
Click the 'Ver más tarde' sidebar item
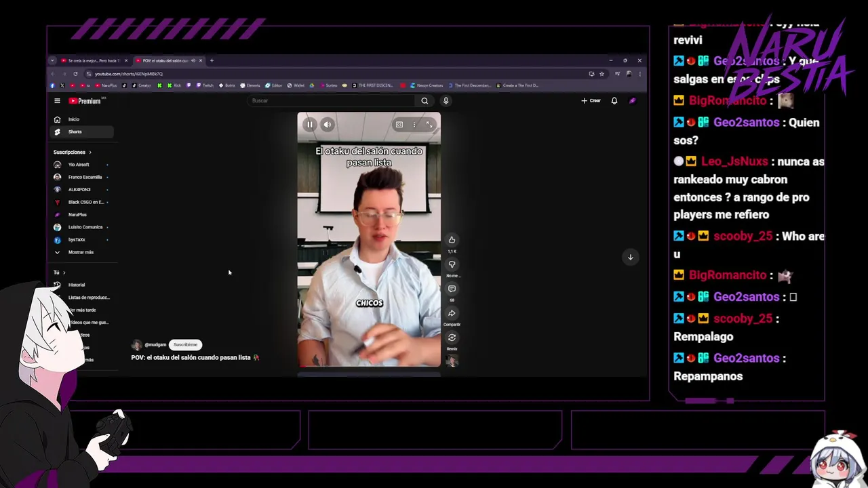coord(82,310)
